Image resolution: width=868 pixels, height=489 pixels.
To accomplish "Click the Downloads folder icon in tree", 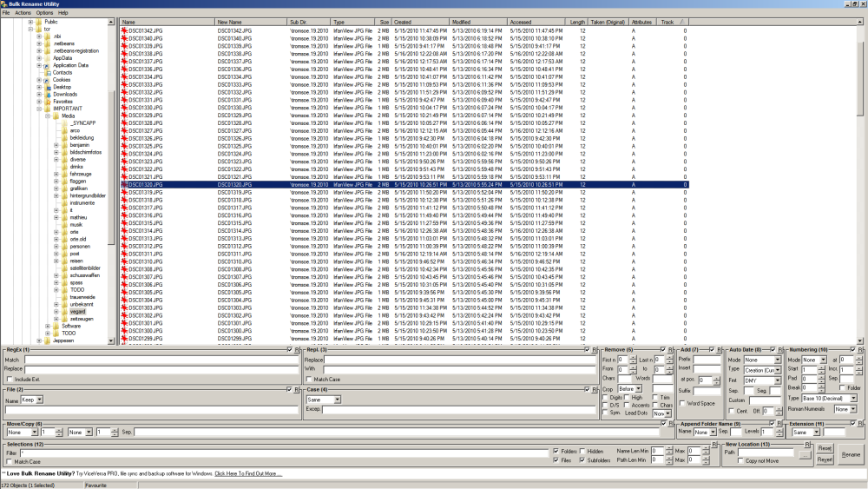I will (x=48, y=94).
